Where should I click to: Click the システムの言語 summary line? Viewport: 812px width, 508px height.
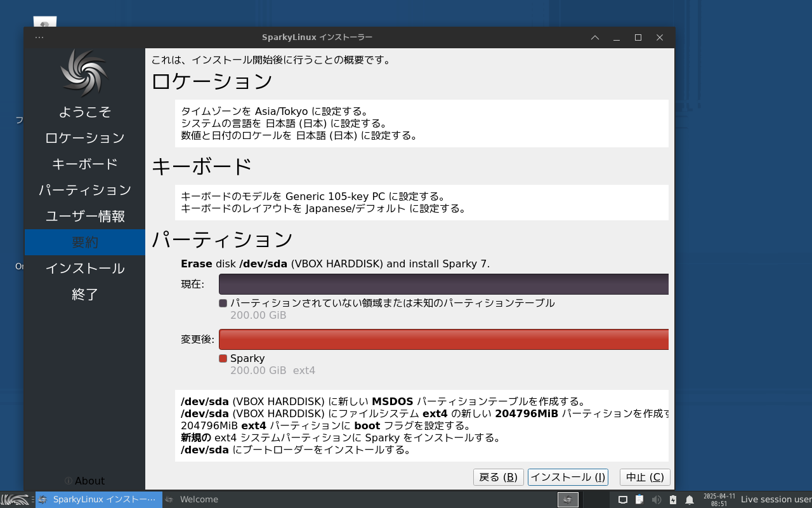[284, 123]
